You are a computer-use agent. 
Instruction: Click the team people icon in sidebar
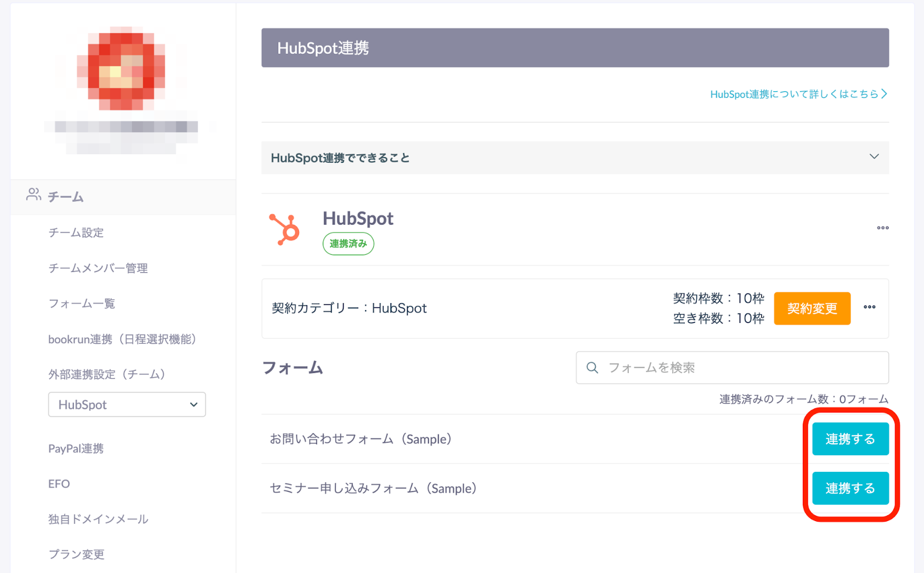(x=33, y=195)
